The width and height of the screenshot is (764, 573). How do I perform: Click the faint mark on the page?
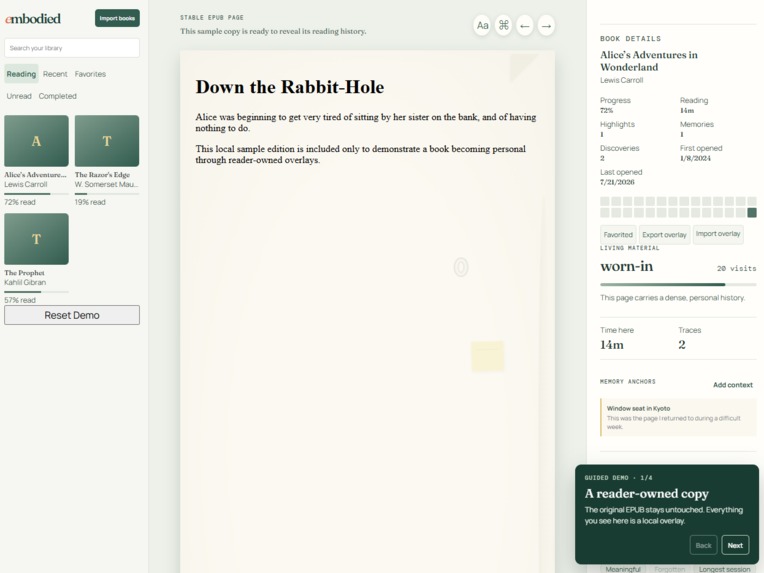[460, 267]
